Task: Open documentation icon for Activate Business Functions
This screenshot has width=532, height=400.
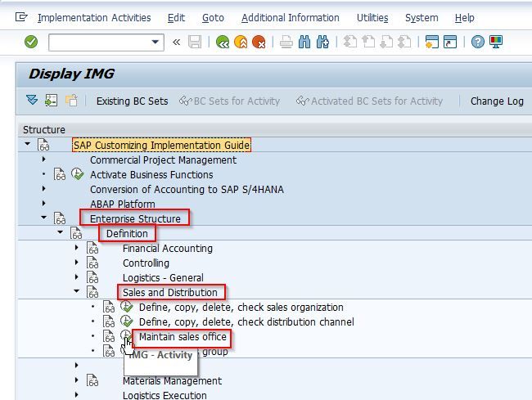Action: point(60,174)
